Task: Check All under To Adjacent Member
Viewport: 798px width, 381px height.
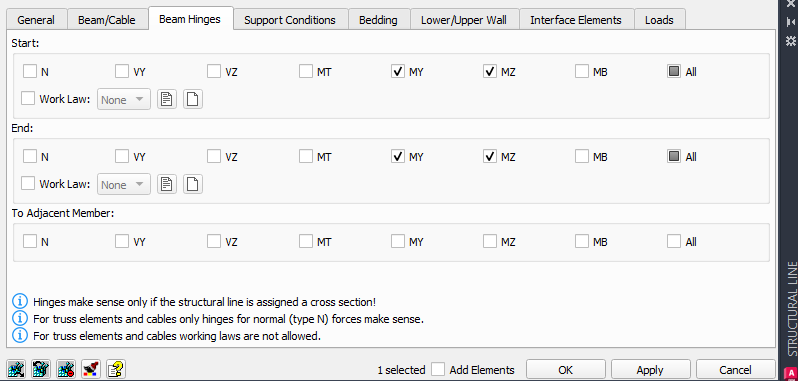Action: 674,242
